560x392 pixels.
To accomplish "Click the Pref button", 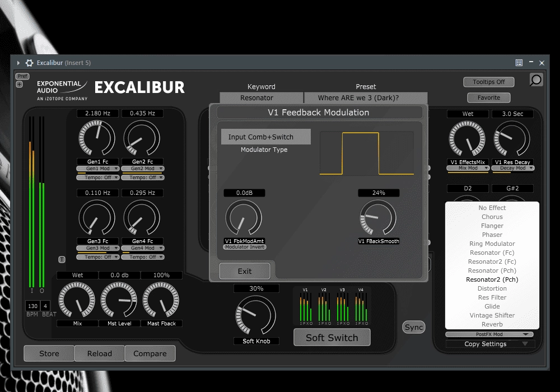I will click(x=22, y=76).
